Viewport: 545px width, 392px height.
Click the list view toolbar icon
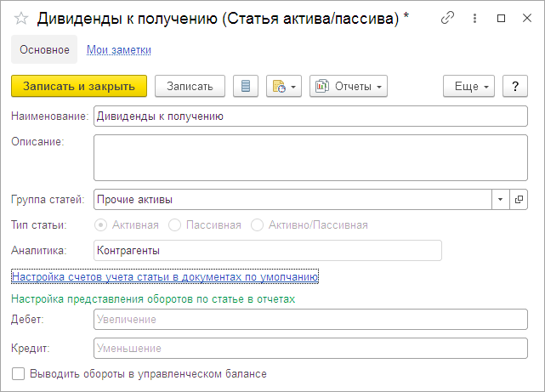(x=246, y=86)
